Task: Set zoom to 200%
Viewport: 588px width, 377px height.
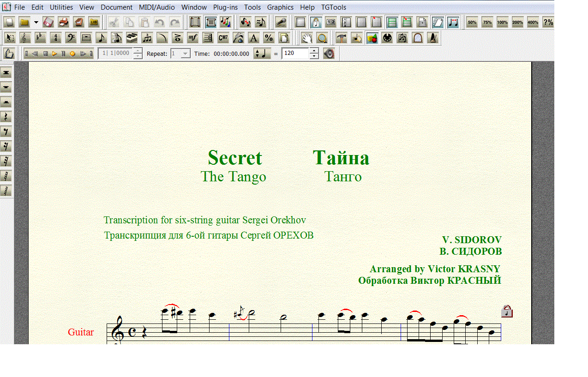Action: 517,22
